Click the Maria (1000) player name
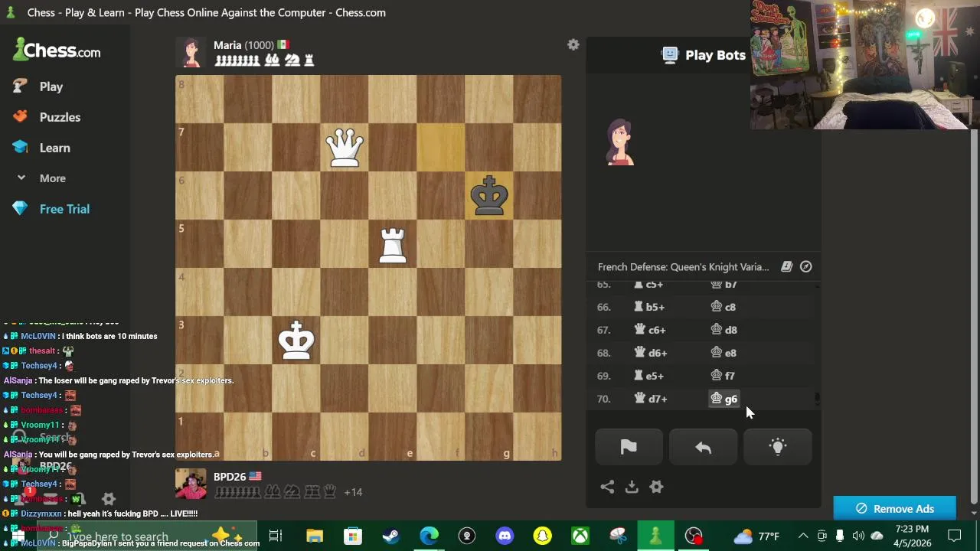 pyautogui.click(x=243, y=45)
